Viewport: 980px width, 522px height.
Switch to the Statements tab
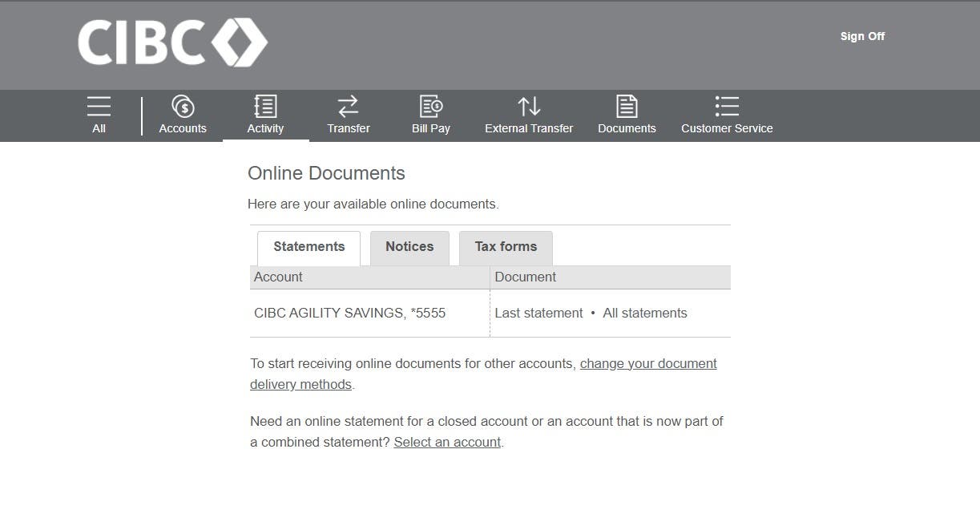[309, 247]
